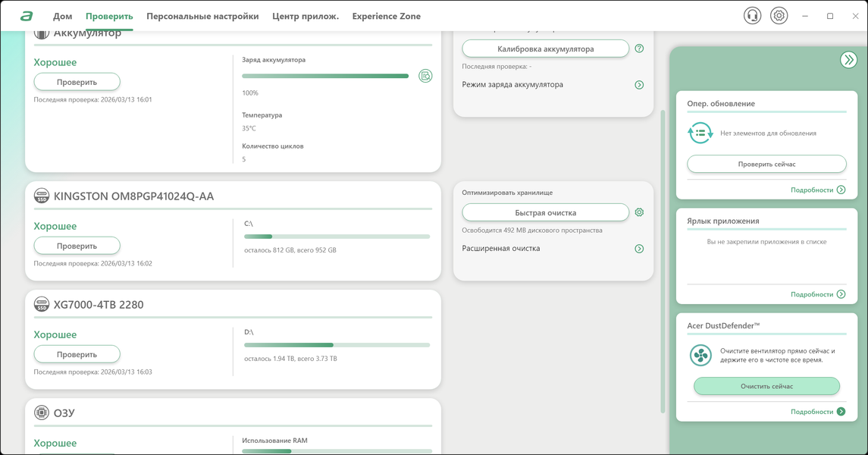The width and height of the screenshot is (868, 455).
Task: Expand Режим заряда аккумулятора arrow
Action: coord(639,85)
